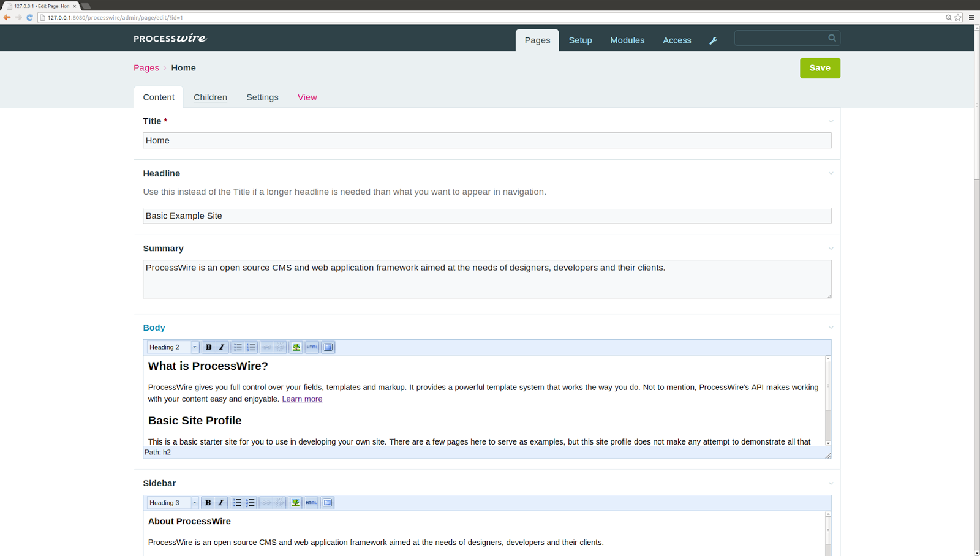This screenshot has height=556, width=980.
Task: Reload the page with browser refresh icon
Action: coord(29,17)
